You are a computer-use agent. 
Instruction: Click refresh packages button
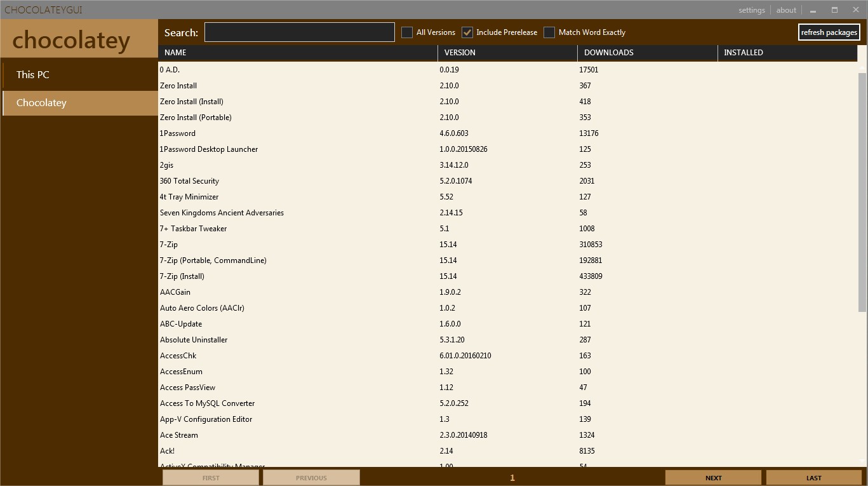pyautogui.click(x=829, y=32)
